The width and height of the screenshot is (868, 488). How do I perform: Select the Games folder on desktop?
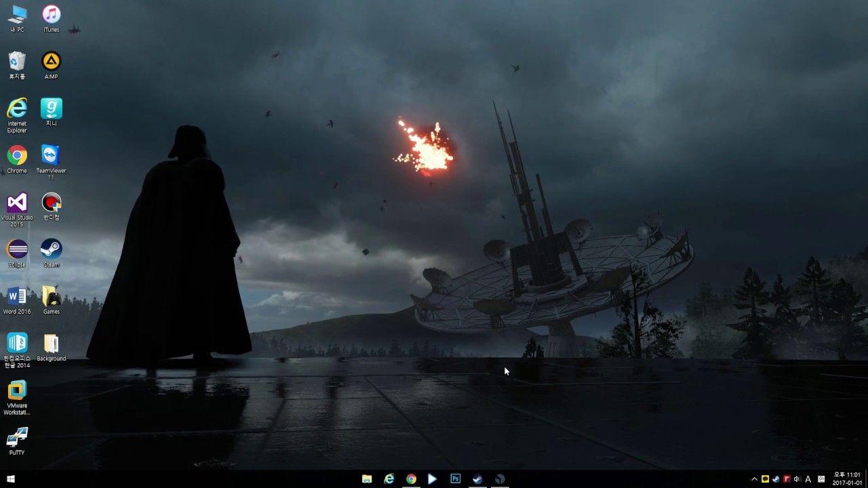click(52, 300)
